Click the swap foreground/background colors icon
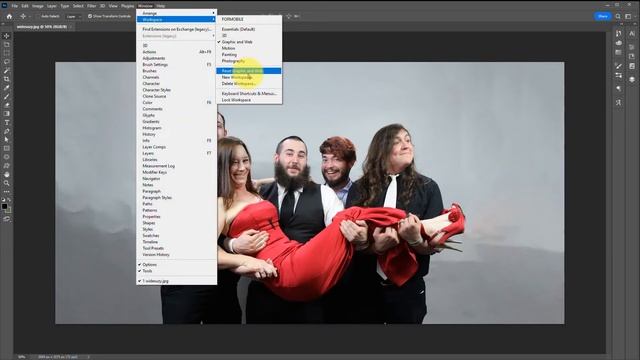The height and width of the screenshot is (360, 640). [x=9, y=200]
